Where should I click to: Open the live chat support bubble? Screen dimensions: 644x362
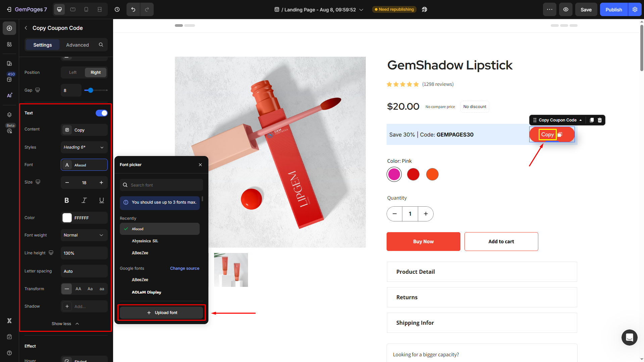coord(629,337)
